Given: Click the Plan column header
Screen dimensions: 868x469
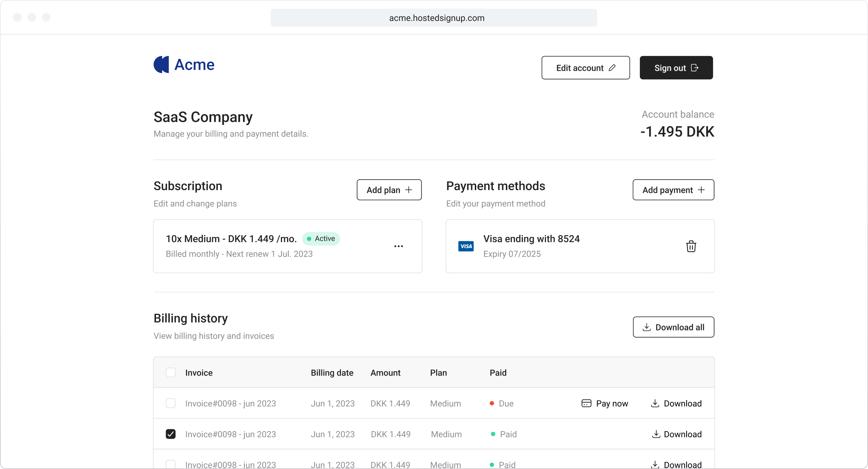Looking at the screenshot, I should coord(438,373).
